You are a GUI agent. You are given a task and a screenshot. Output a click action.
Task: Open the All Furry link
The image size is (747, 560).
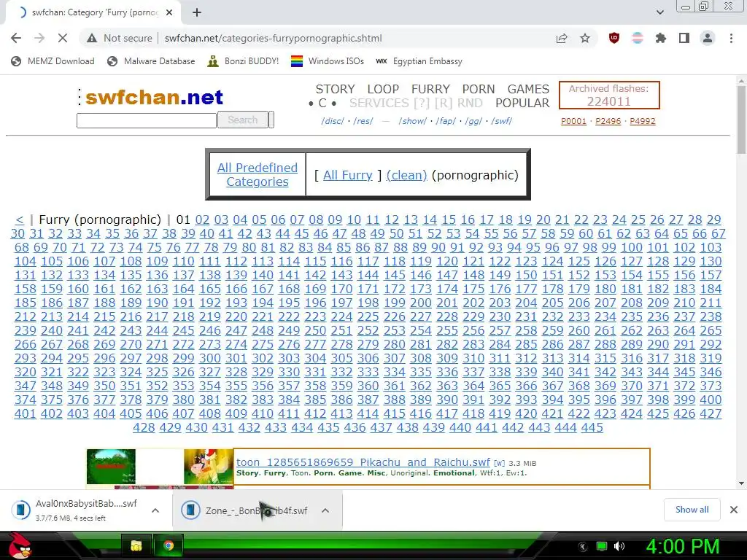pyautogui.click(x=348, y=175)
